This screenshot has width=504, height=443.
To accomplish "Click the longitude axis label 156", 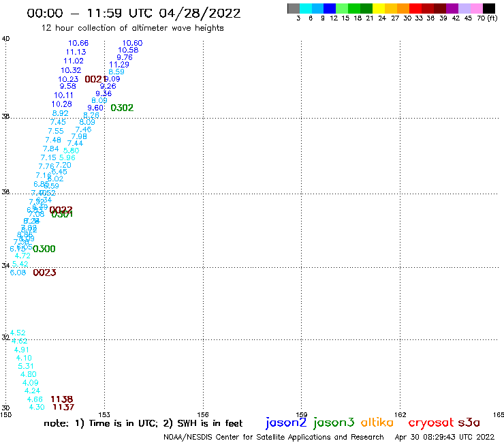I will click(203, 414).
